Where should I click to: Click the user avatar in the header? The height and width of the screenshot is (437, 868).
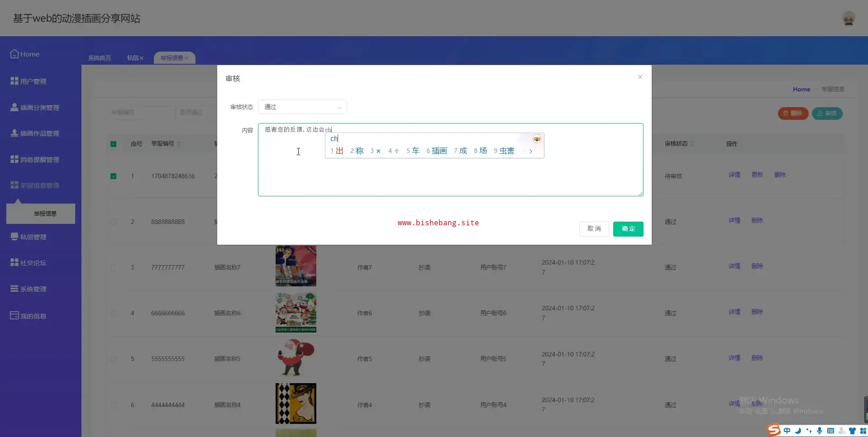coord(849,19)
